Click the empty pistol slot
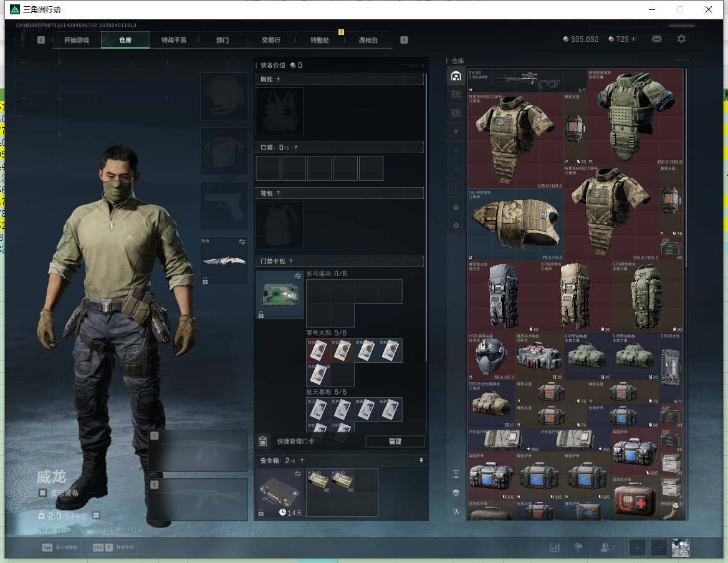Viewport: 728px width, 563px height. 224,206
